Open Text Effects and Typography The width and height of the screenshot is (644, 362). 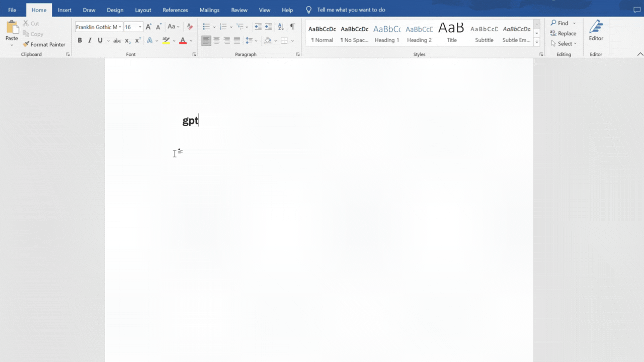click(x=149, y=41)
